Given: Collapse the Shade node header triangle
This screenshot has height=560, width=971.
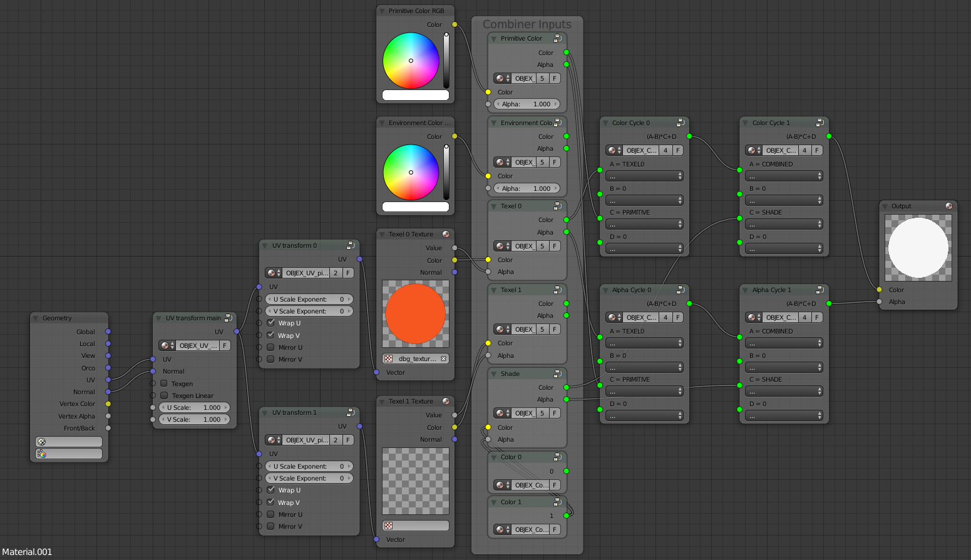Looking at the screenshot, I should point(494,373).
